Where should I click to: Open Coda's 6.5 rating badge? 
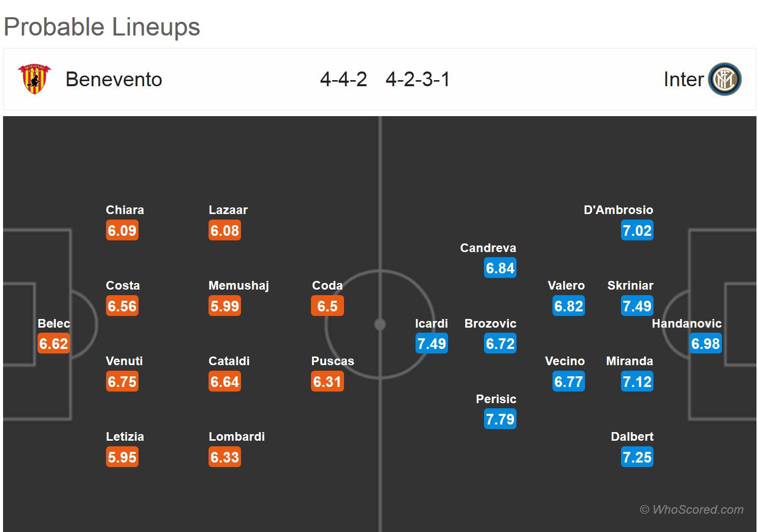click(327, 306)
